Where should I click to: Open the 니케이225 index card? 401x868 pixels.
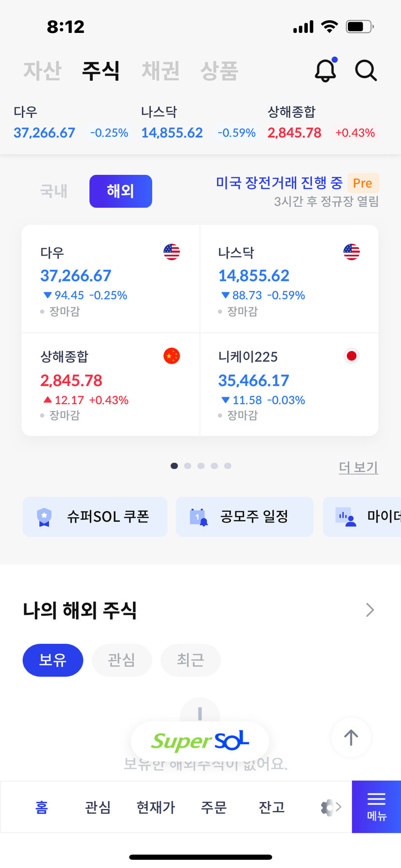pos(289,384)
